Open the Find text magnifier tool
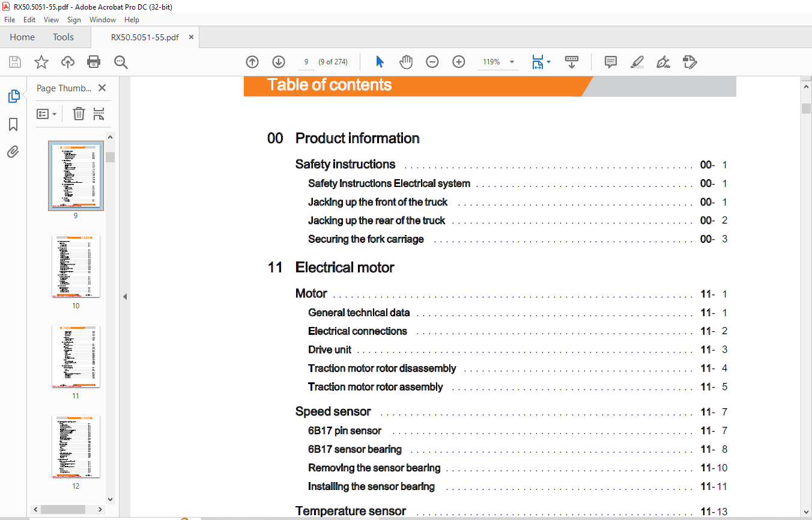Viewport: 812px width, 520px height. tap(121, 62)
